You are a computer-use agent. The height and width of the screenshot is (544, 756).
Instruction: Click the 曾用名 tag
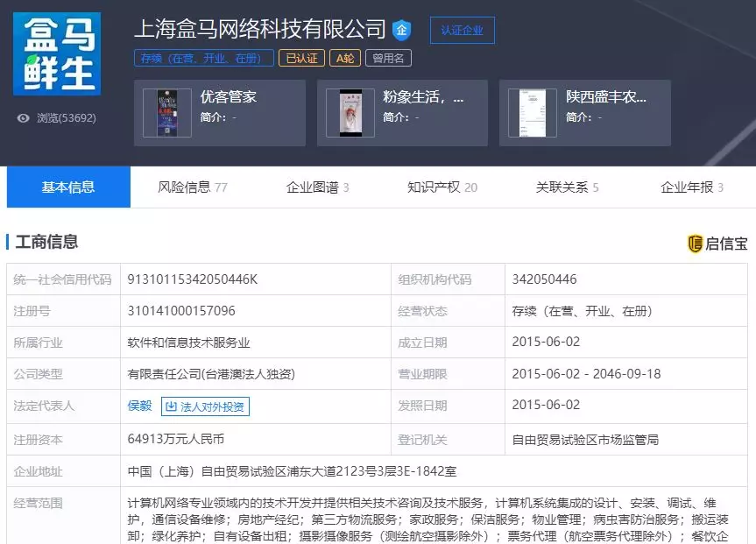pyautogui.click(x=388, y=59)
